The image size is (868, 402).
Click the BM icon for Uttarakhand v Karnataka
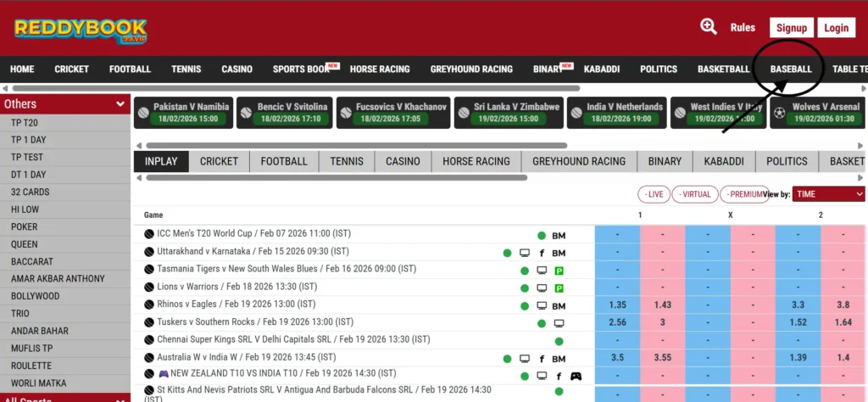click(559, 253)
